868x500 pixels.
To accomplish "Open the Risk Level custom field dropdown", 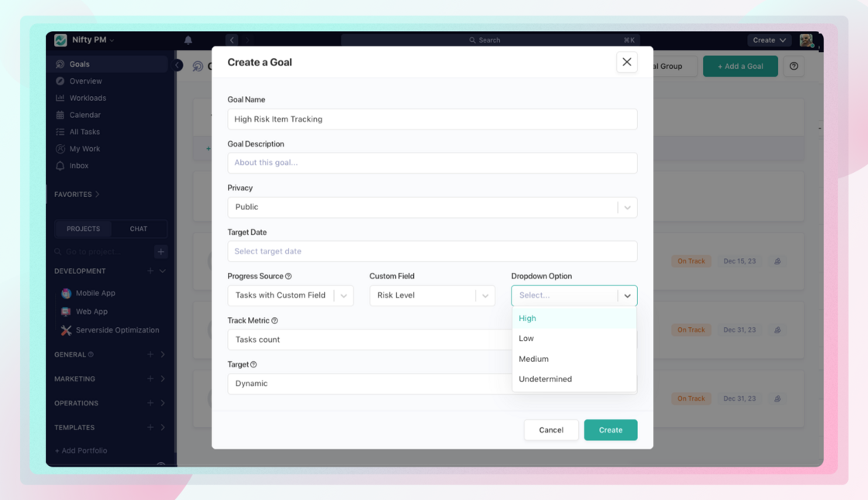I will 432,296.
